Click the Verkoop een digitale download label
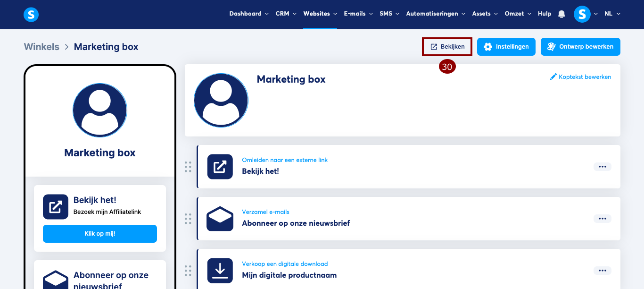This screenshot has height=289, width=644. pos(285,264)
